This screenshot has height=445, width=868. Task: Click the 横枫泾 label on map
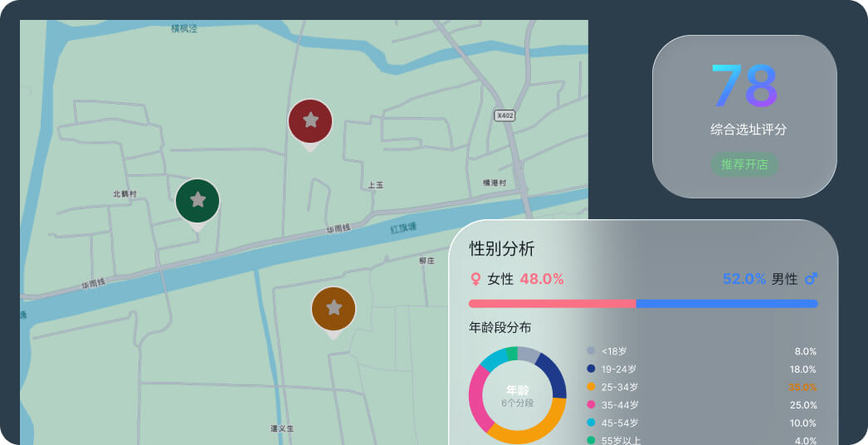(183, 28)
